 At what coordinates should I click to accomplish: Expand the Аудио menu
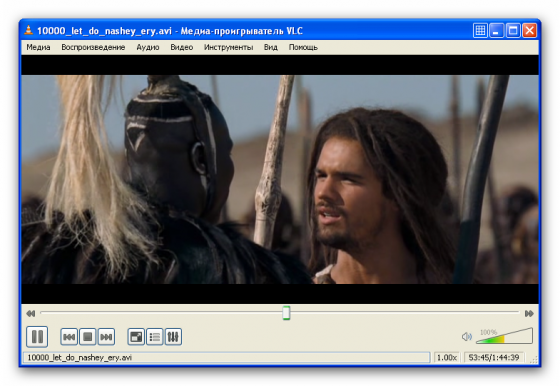148,47
